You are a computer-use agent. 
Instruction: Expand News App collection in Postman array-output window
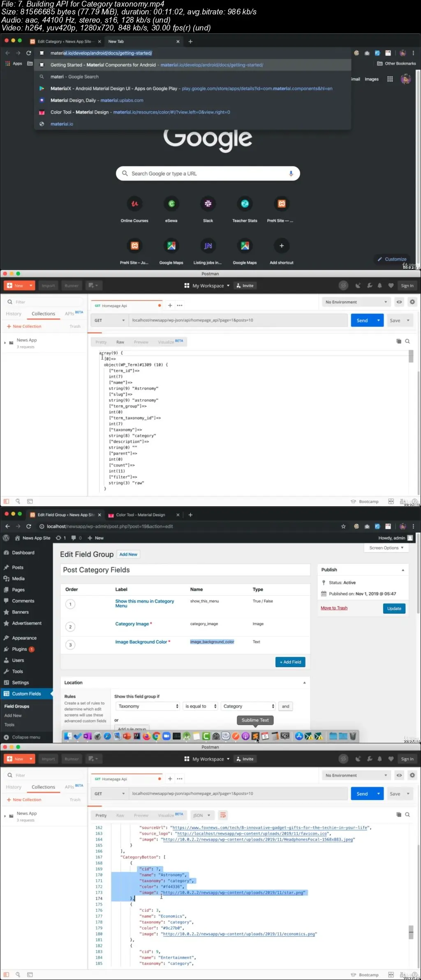coord(5,342)
